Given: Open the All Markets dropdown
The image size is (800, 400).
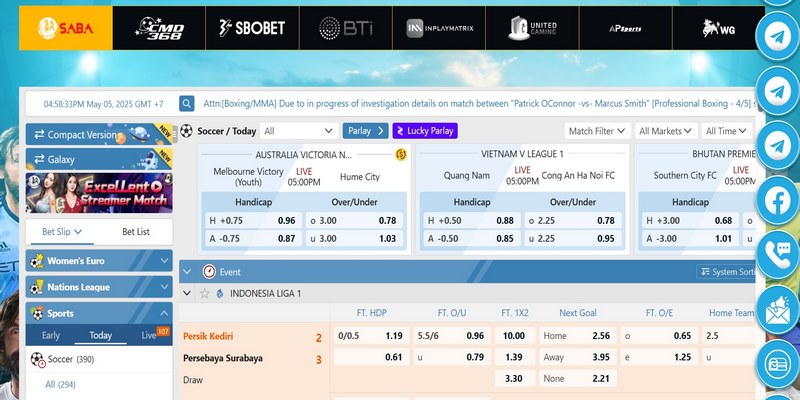Looking at the screenshot, I should pyautogui.click(x=665, y=131).
